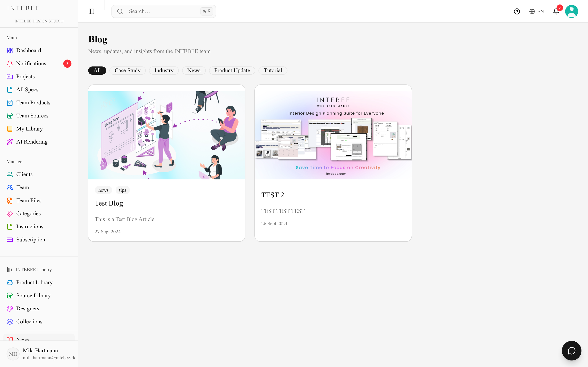The height and width of the screenshot is (367, 588).
Task: Toggle the sidebar collapse icon
Action: point(91,11)
